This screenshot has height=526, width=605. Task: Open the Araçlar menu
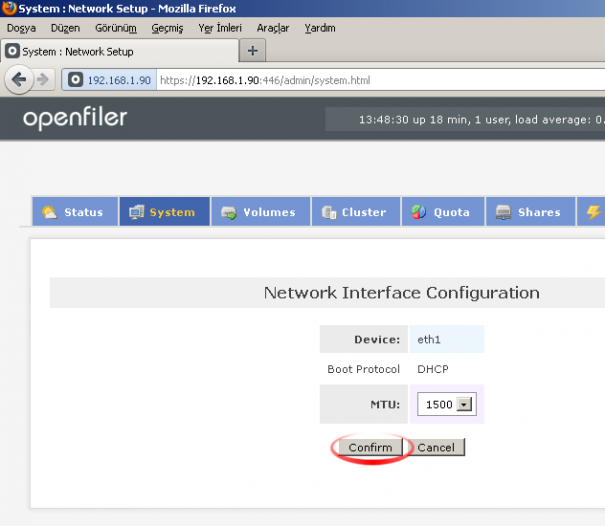(273, 28)
